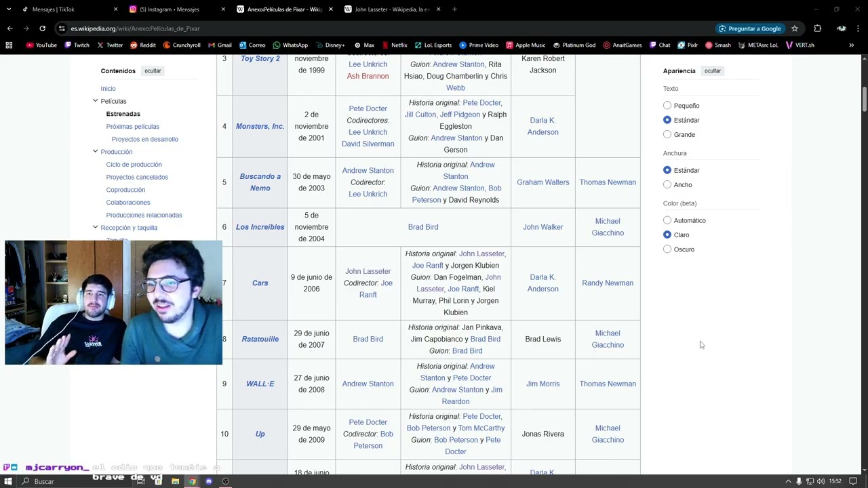868x488 pixels.
Task: Click the Preguntar a Google button
Action: (749, 28)
